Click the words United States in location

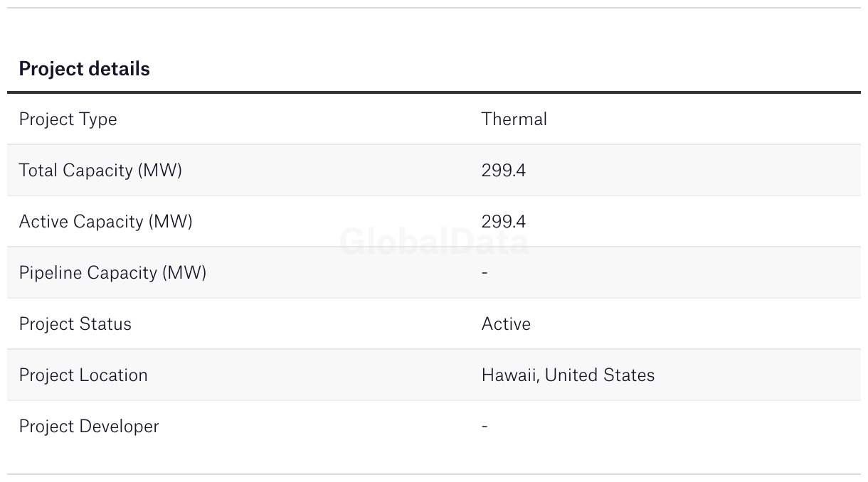click(600, 375)
